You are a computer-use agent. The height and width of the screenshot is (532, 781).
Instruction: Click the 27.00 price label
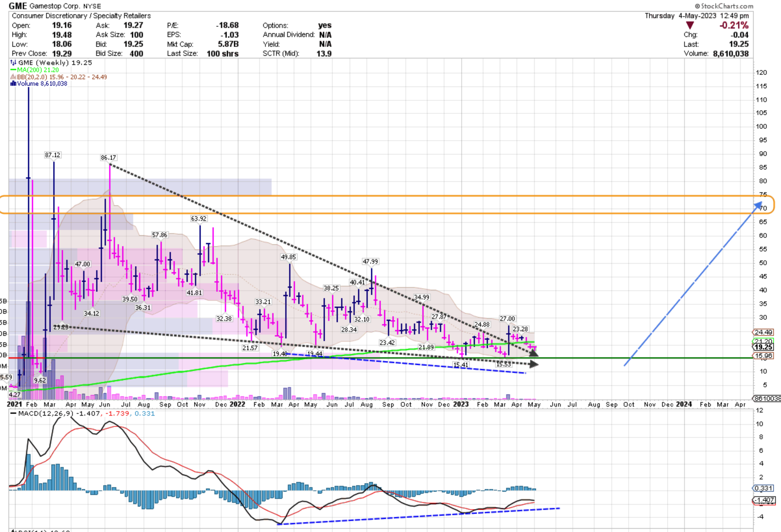[x=507, y=319]
